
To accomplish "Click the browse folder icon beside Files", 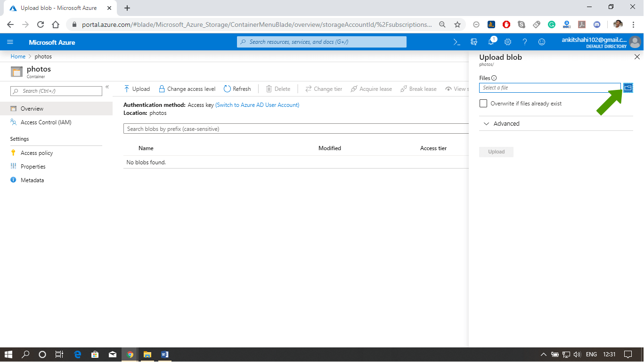I will (628, 88).
